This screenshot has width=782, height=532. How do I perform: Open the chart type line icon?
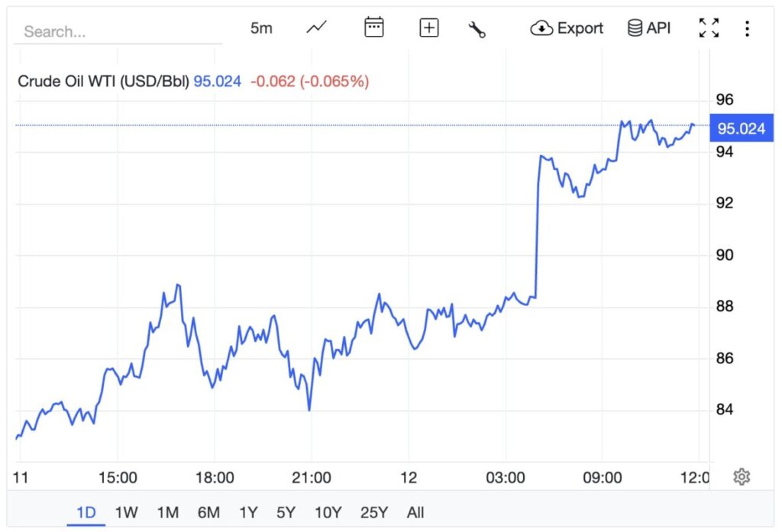[316, 28]
